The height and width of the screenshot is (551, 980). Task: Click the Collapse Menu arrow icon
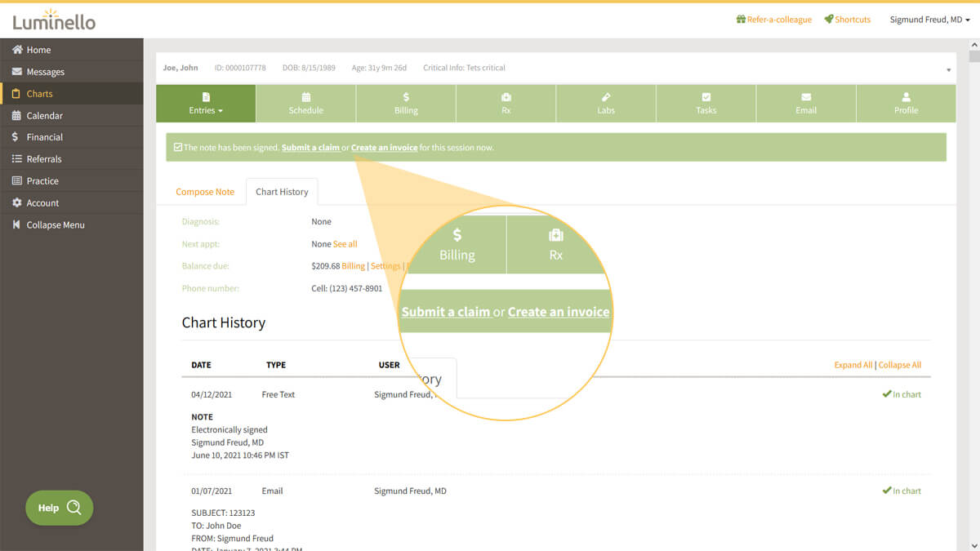point(17,224)
